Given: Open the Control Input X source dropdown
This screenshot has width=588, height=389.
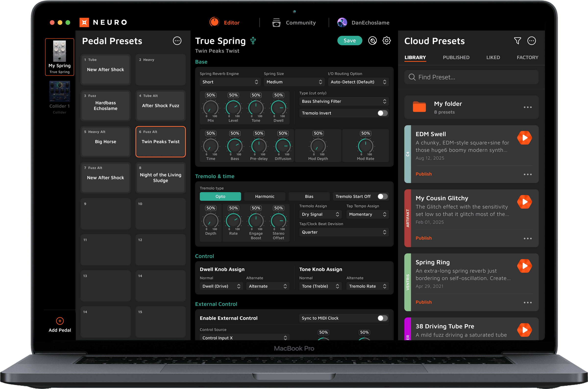Looking at the screenshot, I should pos(244,338).
